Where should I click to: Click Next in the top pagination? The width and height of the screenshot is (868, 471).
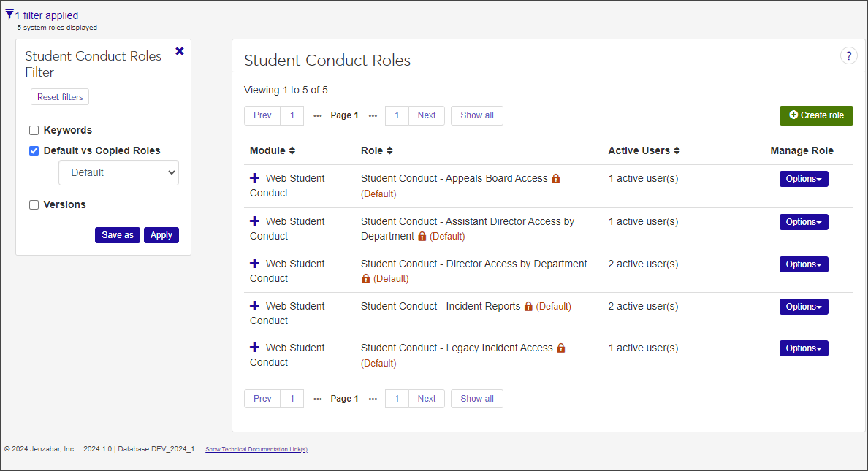point(427,115)
